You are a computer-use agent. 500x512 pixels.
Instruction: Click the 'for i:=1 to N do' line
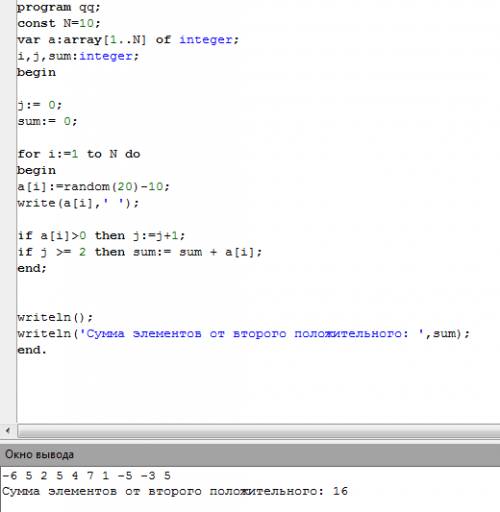tap(79, 154)
